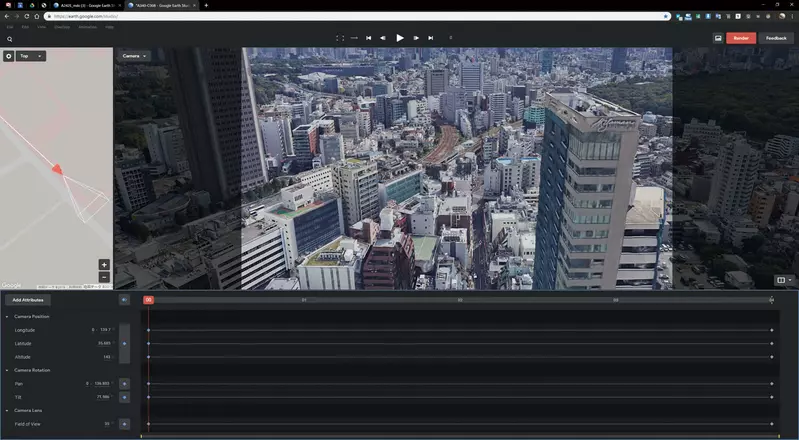
Task: Open the Top view dropdown
Action: [31, 56]
